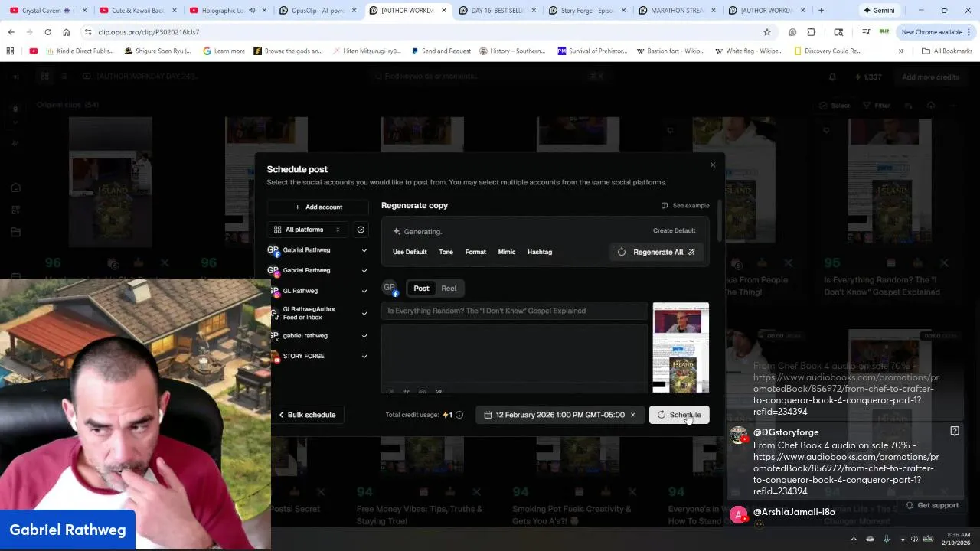Click the Create Default option
The image size is (980, 551).
[x=674, y=230]
